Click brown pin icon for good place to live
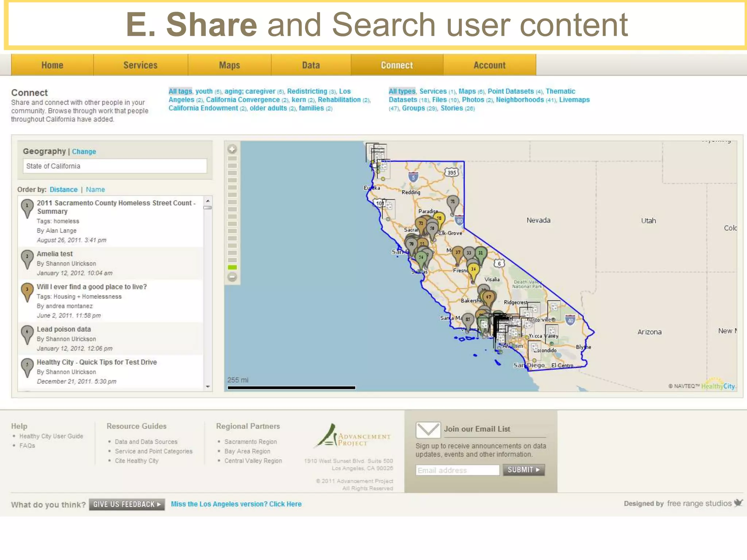The image size is (747, 560). coord(27,292)
